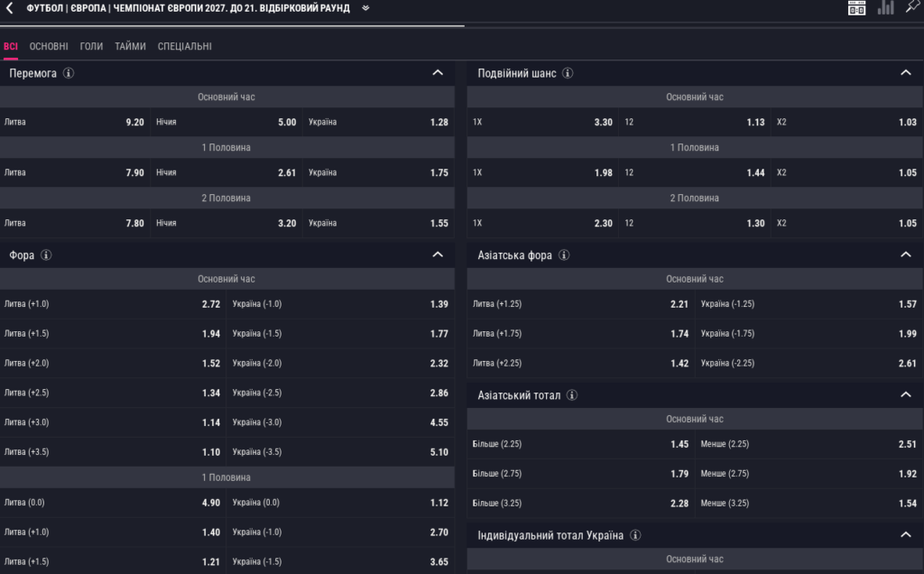Show info for Подвійний шанс market
This screenshot has width=924, height=574.
pyautogui.click(x=568, y=73)
